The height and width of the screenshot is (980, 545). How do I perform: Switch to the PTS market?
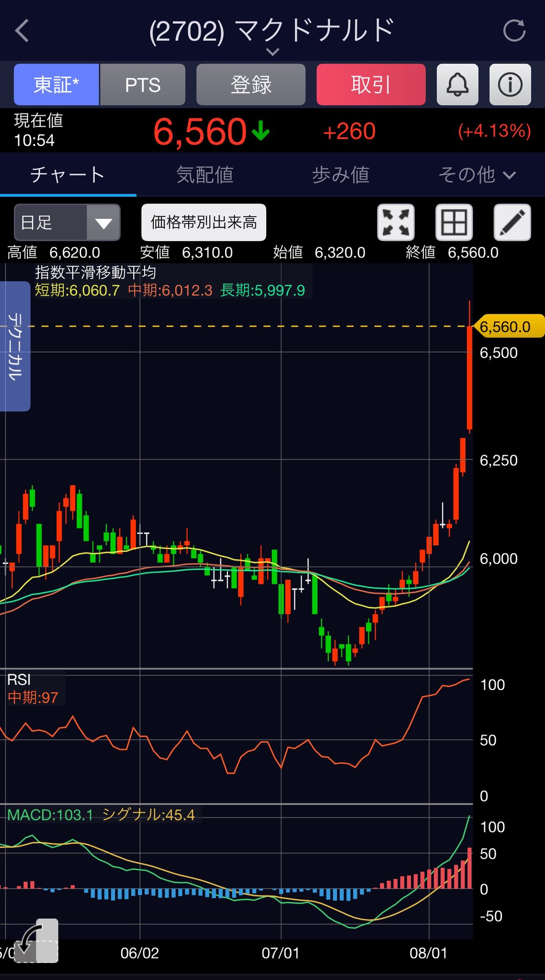coord(143,85)
